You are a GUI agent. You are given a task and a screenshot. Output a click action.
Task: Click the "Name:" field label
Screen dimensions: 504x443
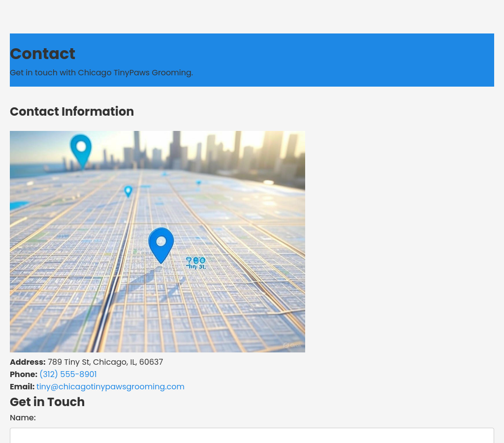pyautogui.click(x=23, y=418)
